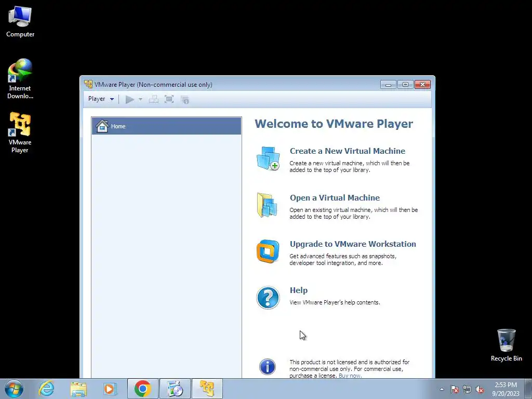
Task: Click the muted volume speaker tray icon
Action: pyautogui.click(x=480, y=389)
